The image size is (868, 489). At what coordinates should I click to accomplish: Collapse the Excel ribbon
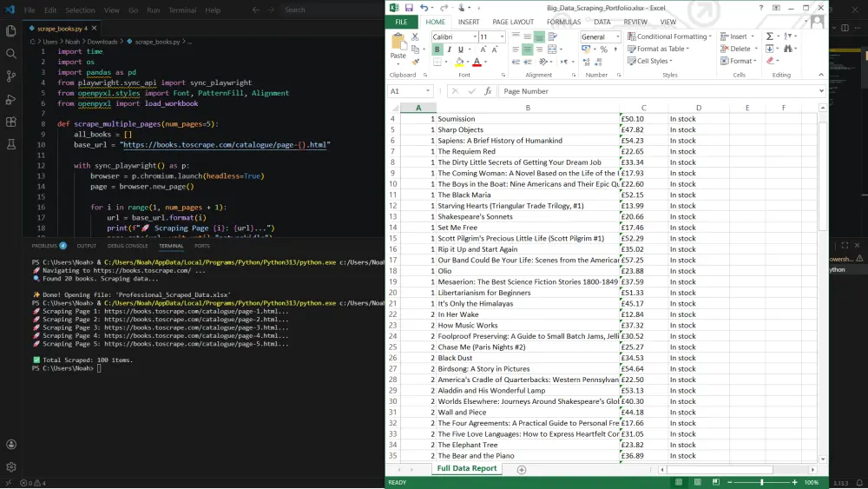tap(821, 75)
